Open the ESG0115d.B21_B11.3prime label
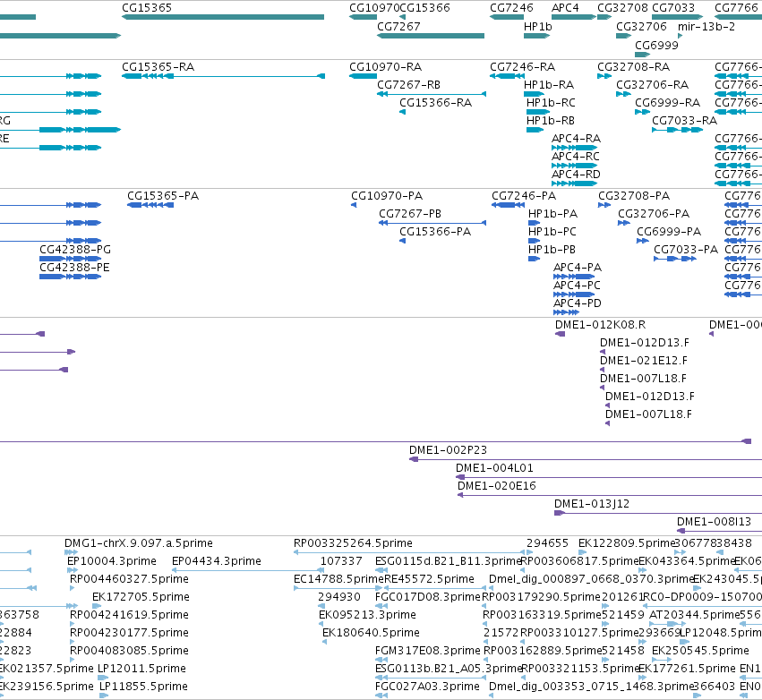The image size is (762, 700). click(448, 561)
